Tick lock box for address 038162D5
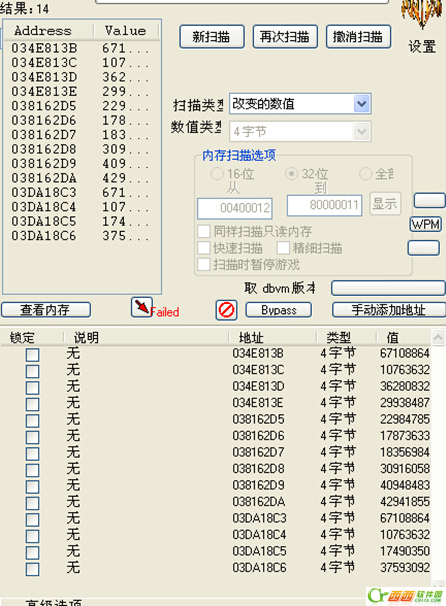Viewport: 446px width, 606px height. point(32,420)
